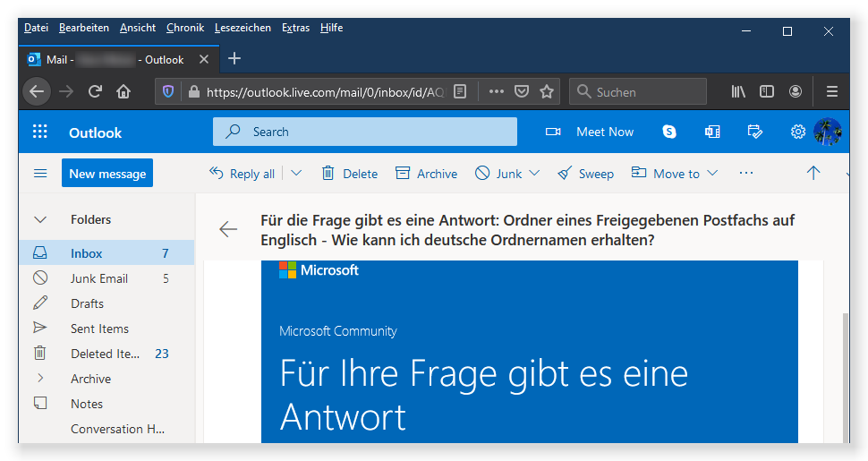Click the Outlook brand title
This screenshot has height=461, width=868.
(95, 132)
